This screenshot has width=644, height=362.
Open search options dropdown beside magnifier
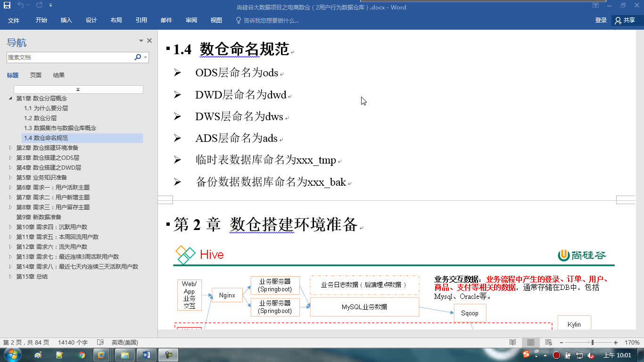pyautogui.click(x=146, y=57)
